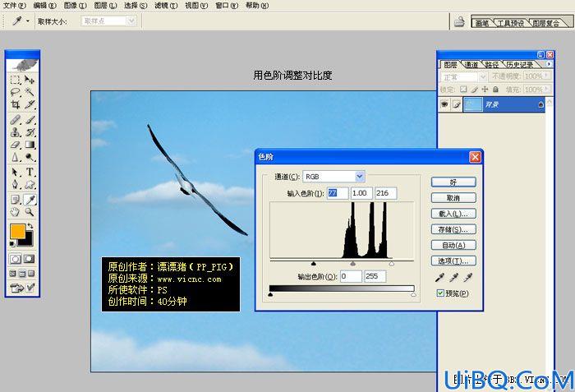
Task: Open the 正常 blend mode dropdown
Action: tap(483, 77)
